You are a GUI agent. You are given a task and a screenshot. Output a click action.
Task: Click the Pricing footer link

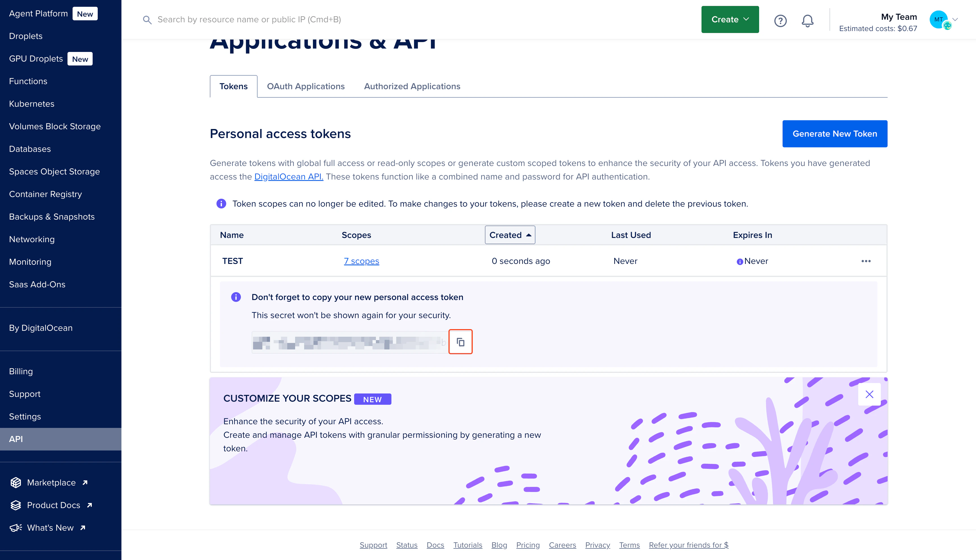coord(528,545)
